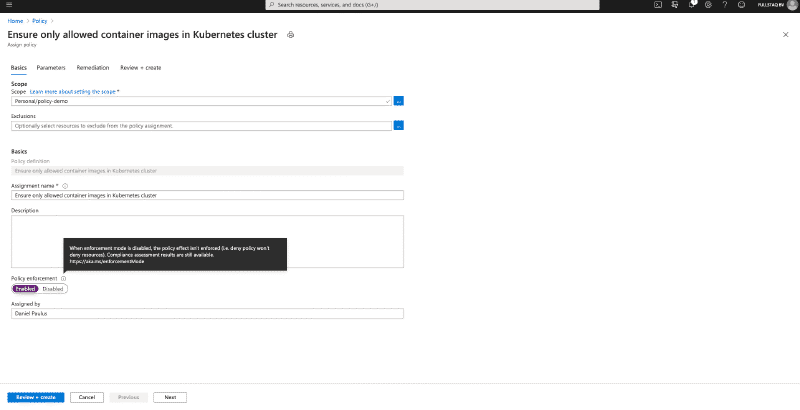Click the print icon beside the page title
The image size is (800, 410).
290,35
